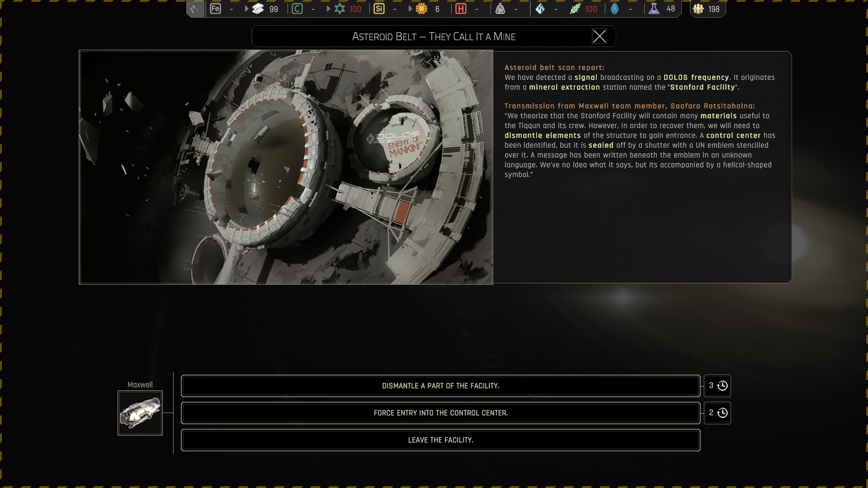
Task: Click the blue human figure resource icon
Action: (x=614, y=9)
